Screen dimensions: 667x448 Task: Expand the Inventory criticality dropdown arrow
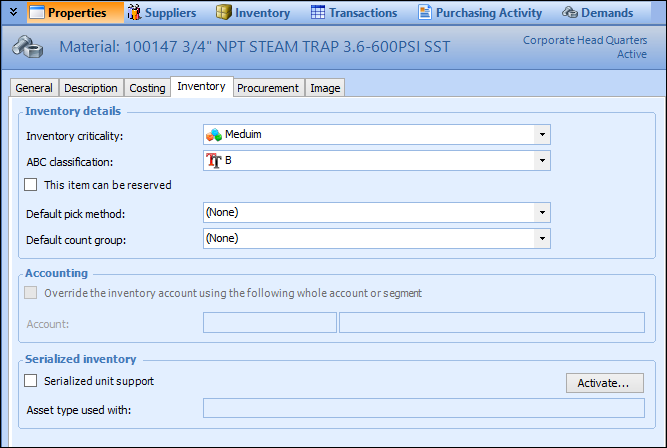tap(542, 135)
